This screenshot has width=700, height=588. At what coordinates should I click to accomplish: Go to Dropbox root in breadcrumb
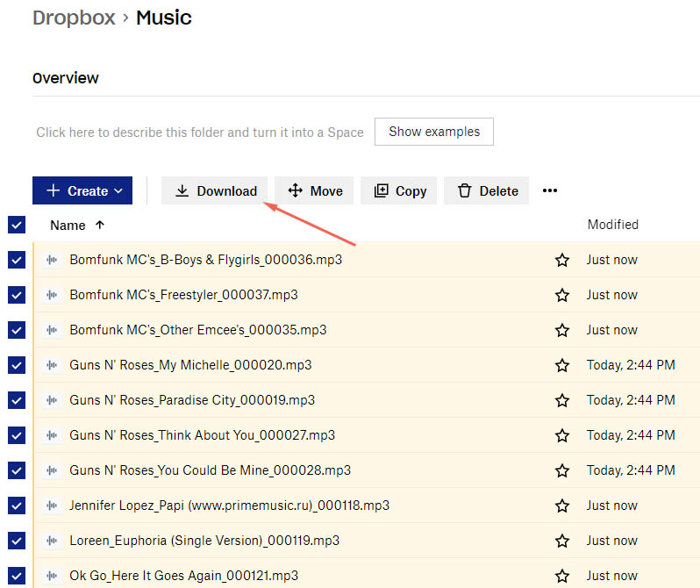[x=74, y=18]
